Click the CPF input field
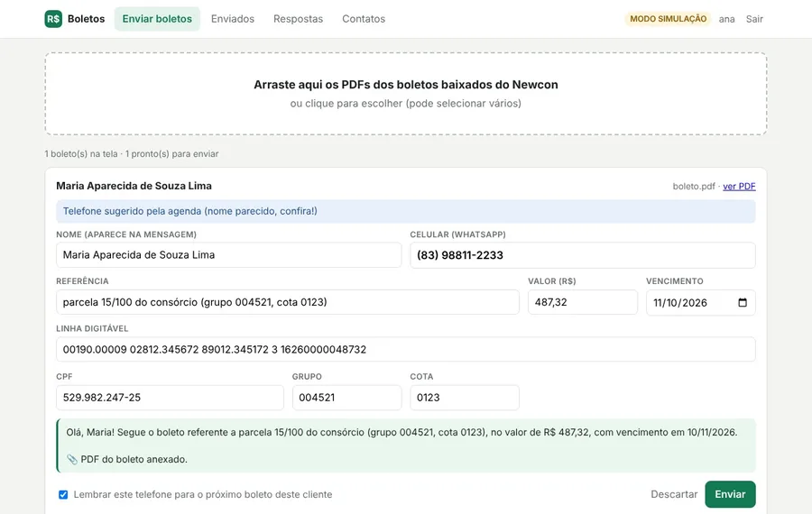Image resolution: width=812 pixels, height=514 pixels. pyautogui.click(x=170, y=398)
